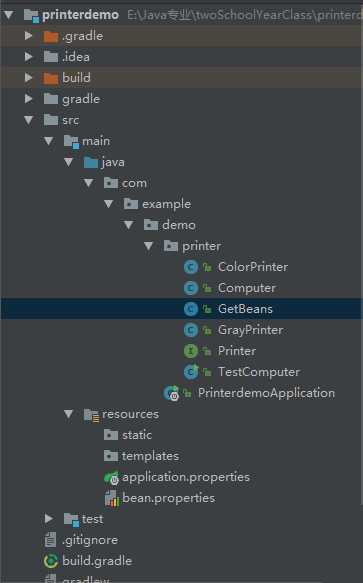The width and height of the screenshot is (363, 583).
Task: Expand the test folder
Action: click(x=48, y=518)
